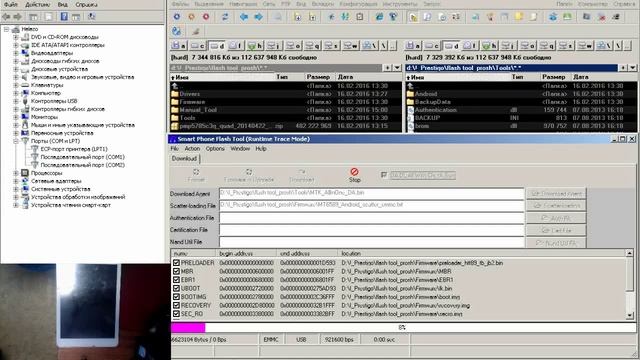Open Flash Tool Options menu
This screenshot has height=360, width=640.
(x=215, y=149)
